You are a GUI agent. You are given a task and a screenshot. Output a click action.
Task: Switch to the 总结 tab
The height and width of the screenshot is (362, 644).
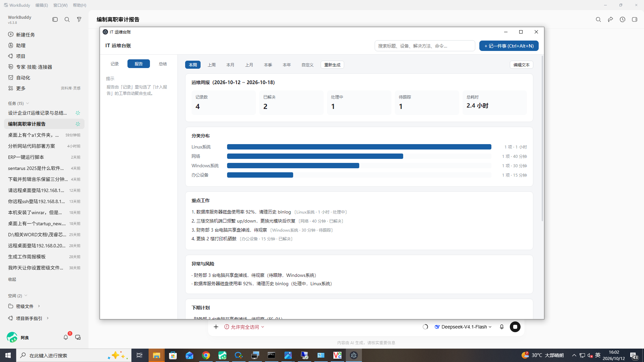point(163,64)
